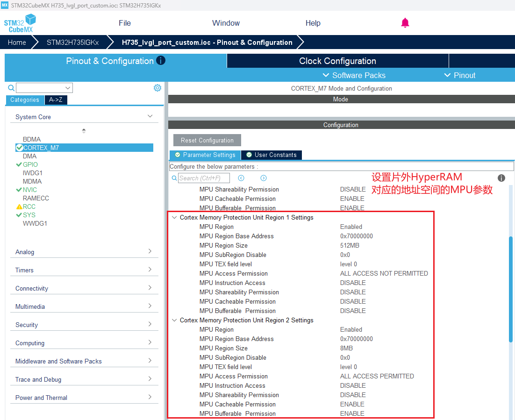
Task: Click the green check next to GPIO
Action: point(19,164)
